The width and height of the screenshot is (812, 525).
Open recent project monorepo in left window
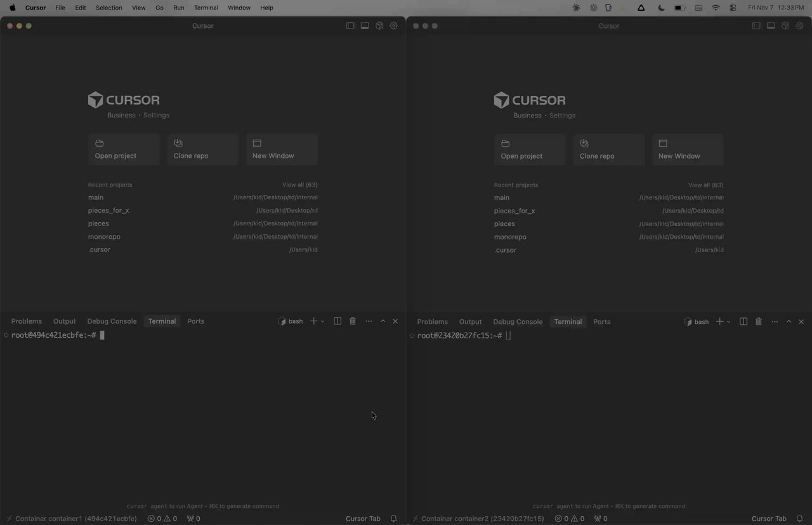[203, 237]
